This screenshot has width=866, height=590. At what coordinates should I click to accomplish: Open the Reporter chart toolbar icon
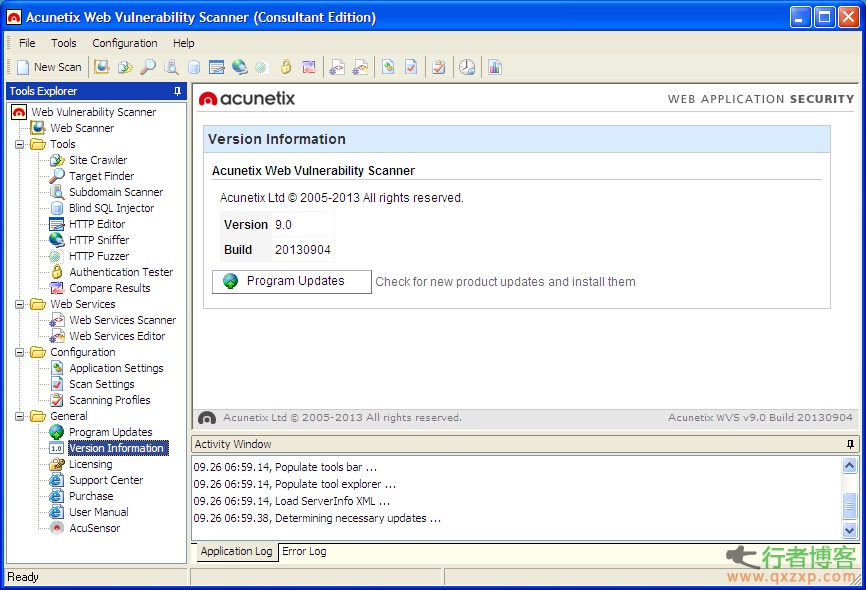(495, 67)
